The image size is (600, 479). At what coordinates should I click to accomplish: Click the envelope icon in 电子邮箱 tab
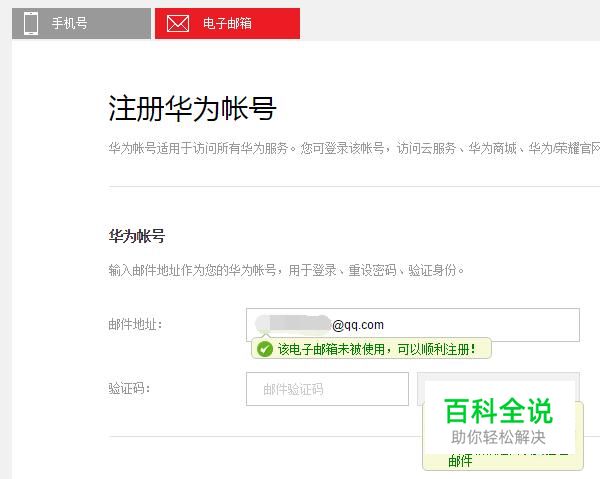178,24
